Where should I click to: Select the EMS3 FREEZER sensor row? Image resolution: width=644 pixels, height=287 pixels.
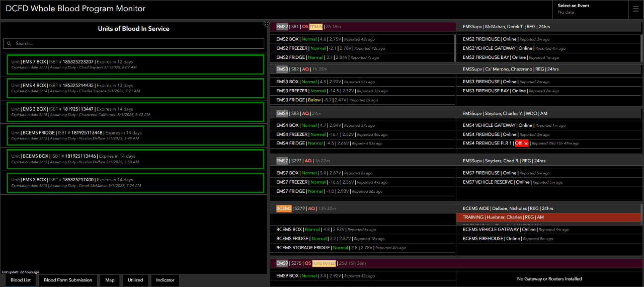tap(363, 91)
